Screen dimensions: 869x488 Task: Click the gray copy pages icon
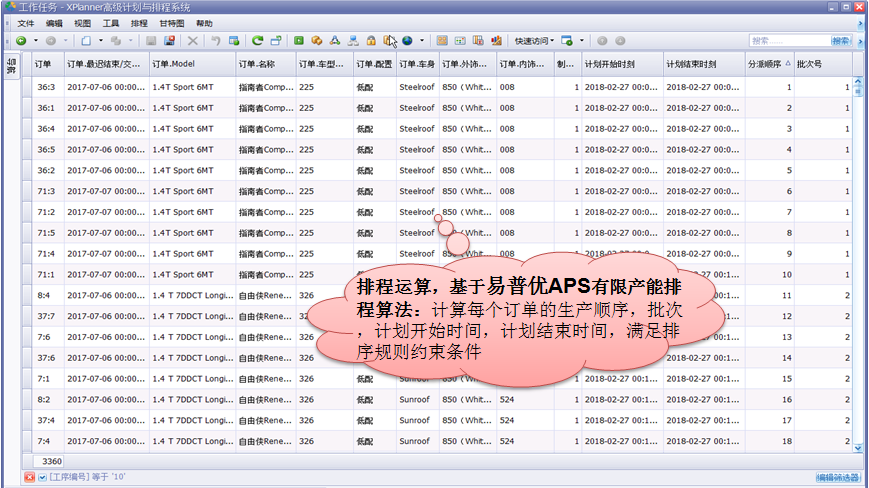[116, 41]
